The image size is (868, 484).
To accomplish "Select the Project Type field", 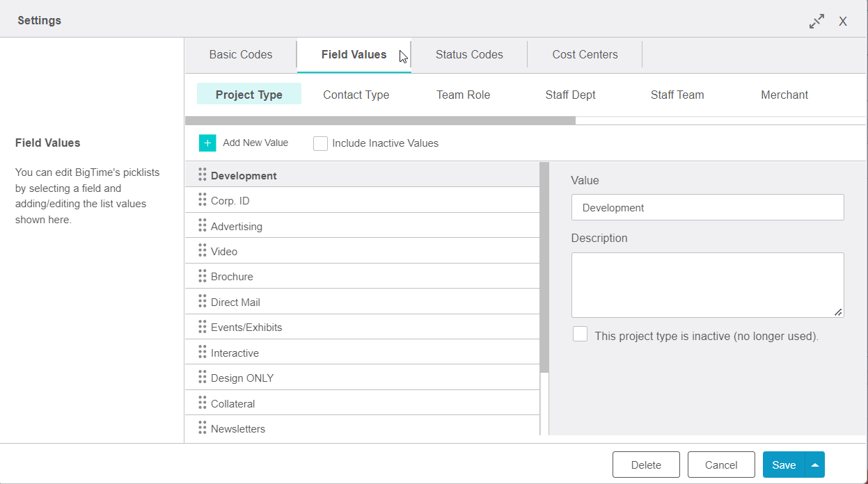I will 249,95.
